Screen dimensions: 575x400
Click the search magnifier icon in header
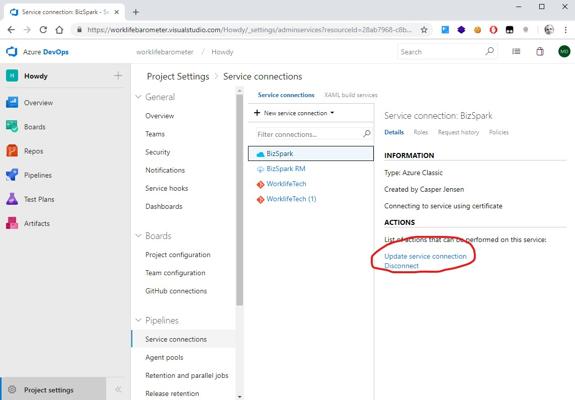pos(490,51)
